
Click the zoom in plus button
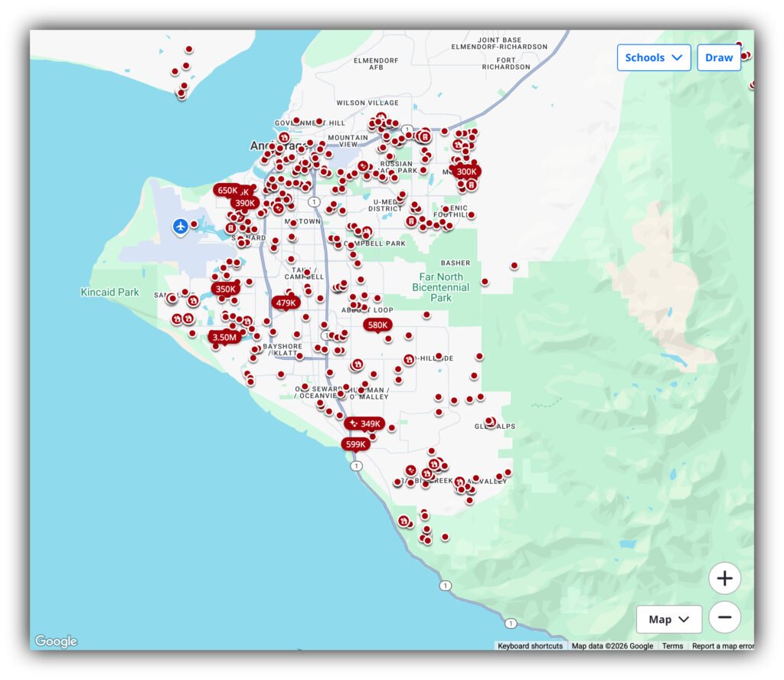pyautogui.click(x=724, y=578)
